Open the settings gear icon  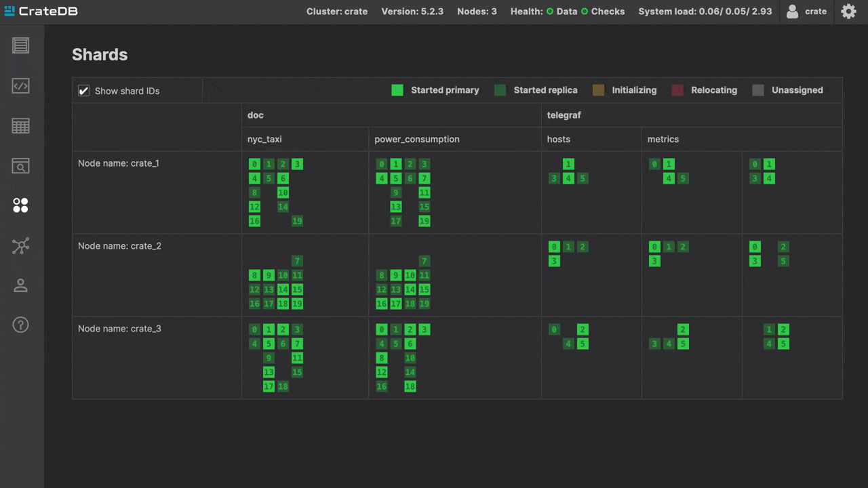pyautogui.click(x=848, y=12)
